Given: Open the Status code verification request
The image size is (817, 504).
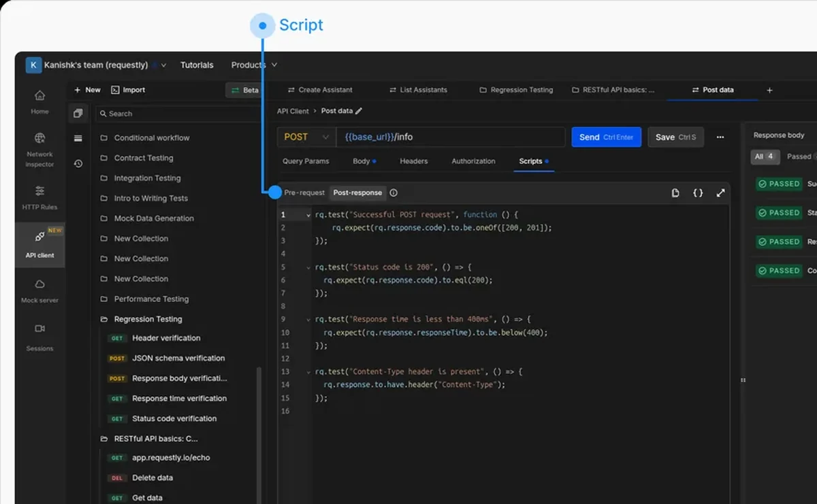Looking at the screenshot, I should point(174,418).
